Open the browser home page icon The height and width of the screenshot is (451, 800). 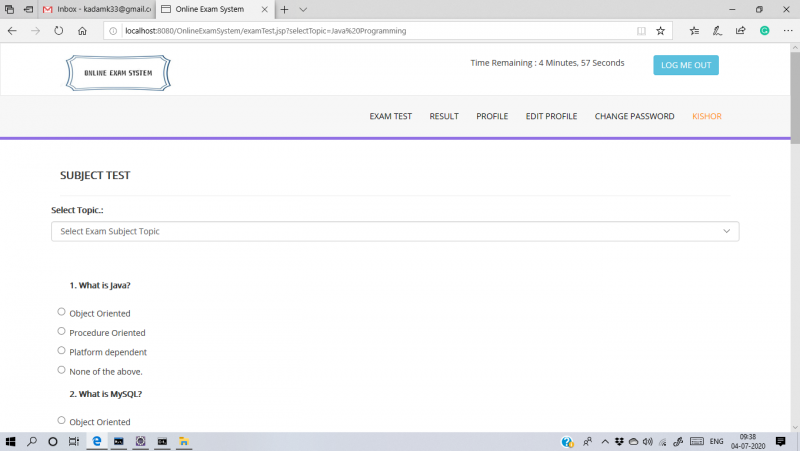(82, 31)
